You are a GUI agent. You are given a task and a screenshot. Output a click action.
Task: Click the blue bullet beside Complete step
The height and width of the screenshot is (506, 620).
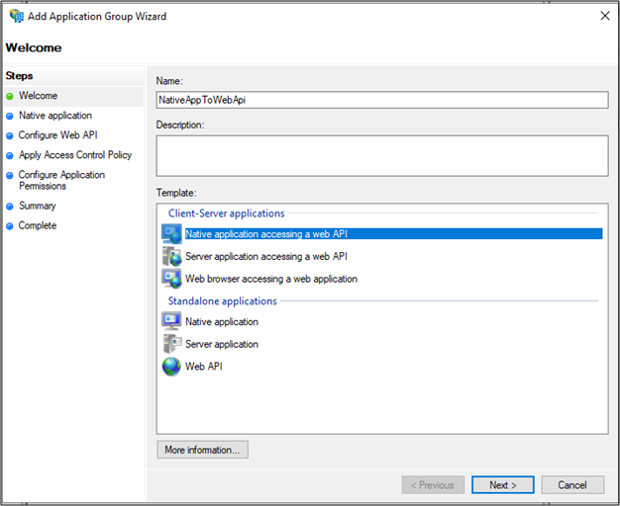pyautogui.click(x=10, y=226)
